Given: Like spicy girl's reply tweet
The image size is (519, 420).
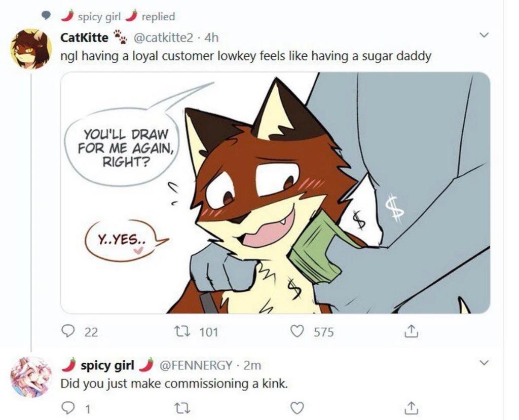Looking at the screenshot, I should coord(298,407).
